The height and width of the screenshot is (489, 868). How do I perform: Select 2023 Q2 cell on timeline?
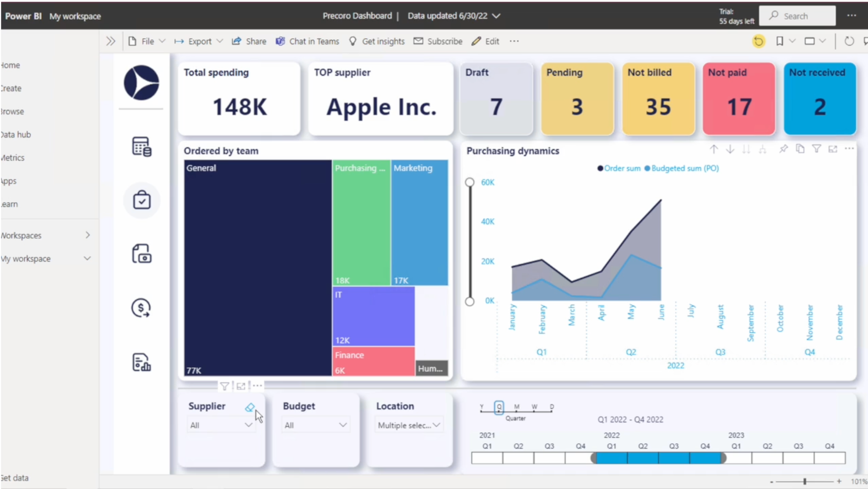click(x=767, y=458)
